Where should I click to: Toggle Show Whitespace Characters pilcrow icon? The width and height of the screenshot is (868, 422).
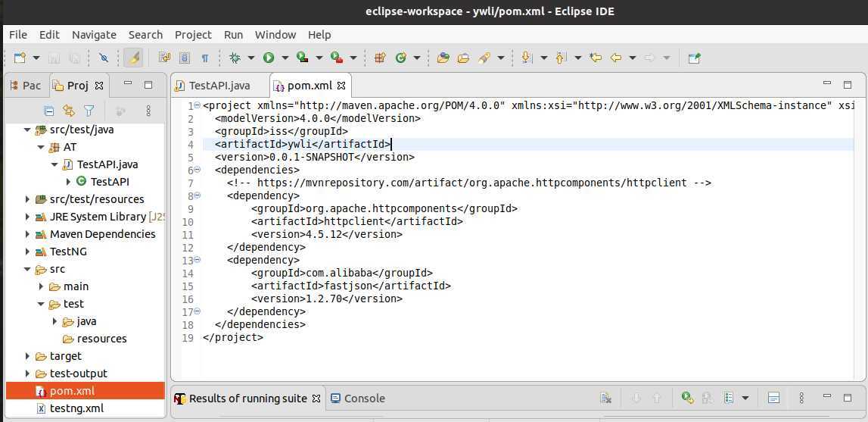[x=205, y=58]
